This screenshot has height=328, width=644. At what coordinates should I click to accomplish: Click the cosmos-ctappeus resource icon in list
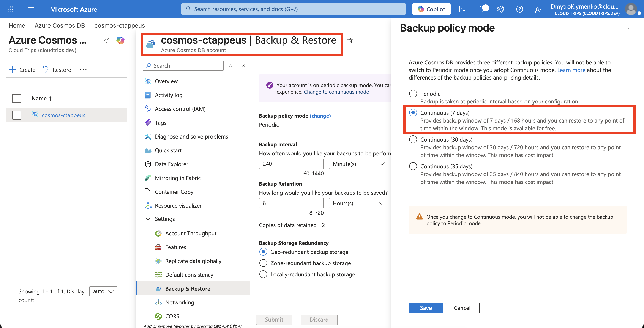click(x=35, y=115)
